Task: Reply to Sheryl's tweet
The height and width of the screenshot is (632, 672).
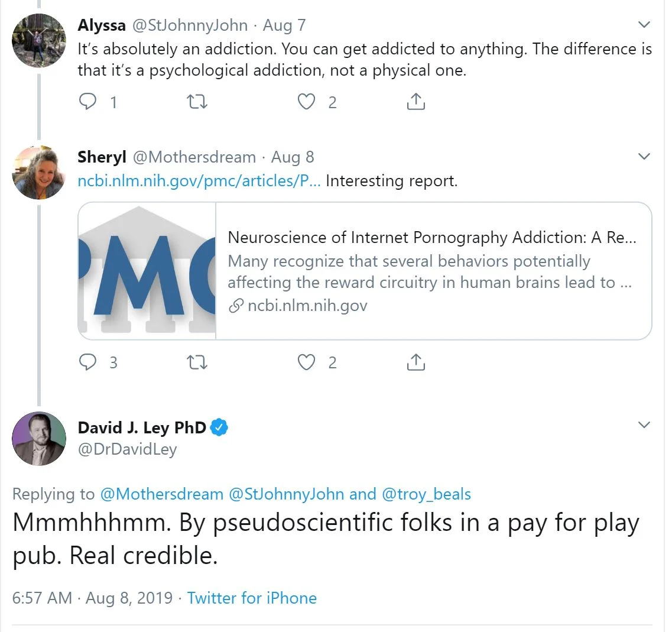Action: pos(88,362)
